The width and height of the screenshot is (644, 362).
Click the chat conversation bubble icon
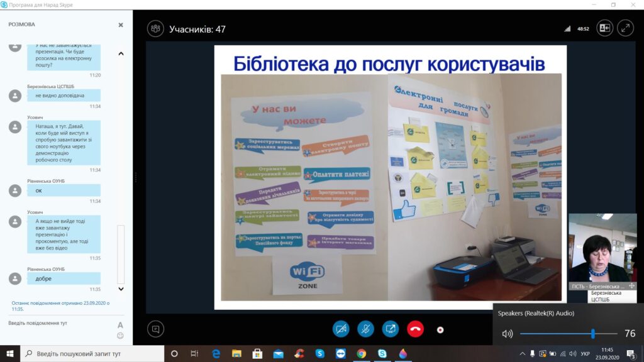[155, 329]
